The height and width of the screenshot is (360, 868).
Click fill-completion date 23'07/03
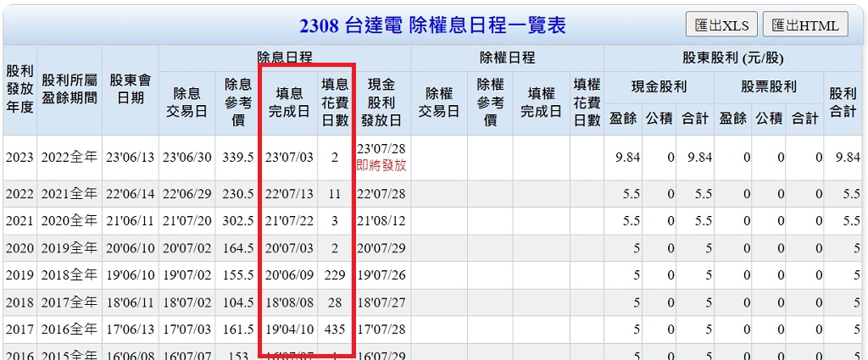click(x=289, y=158)
